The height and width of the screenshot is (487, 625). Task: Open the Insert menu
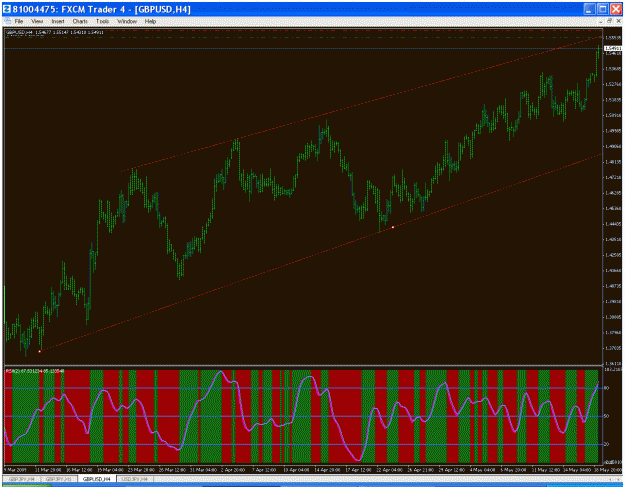point(58,21)
